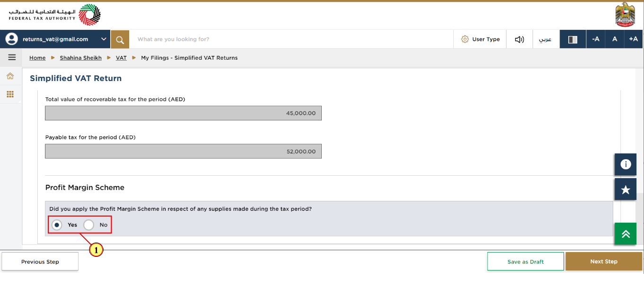
Task: Click 'Payable tax for the period (AED)' label
Action: [x=90, y=137]
